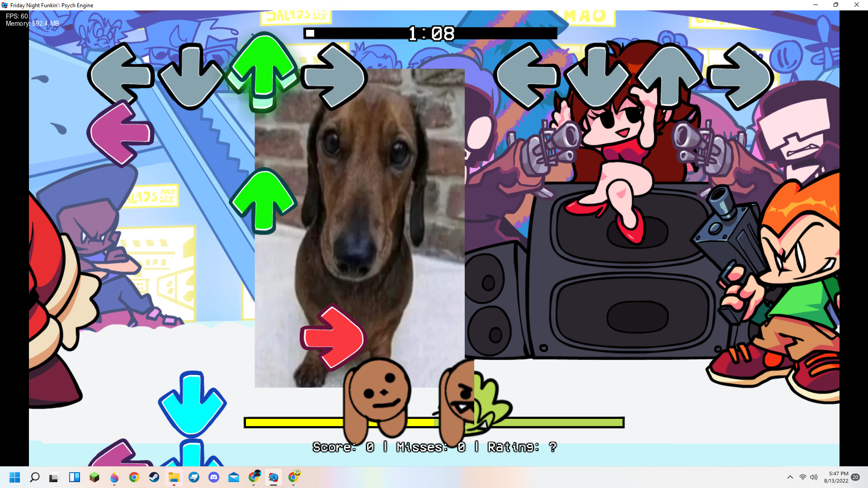Viewport: 868px width, 488px height.
Task: Open the Start menu
Action: click(x=15, y=478)
